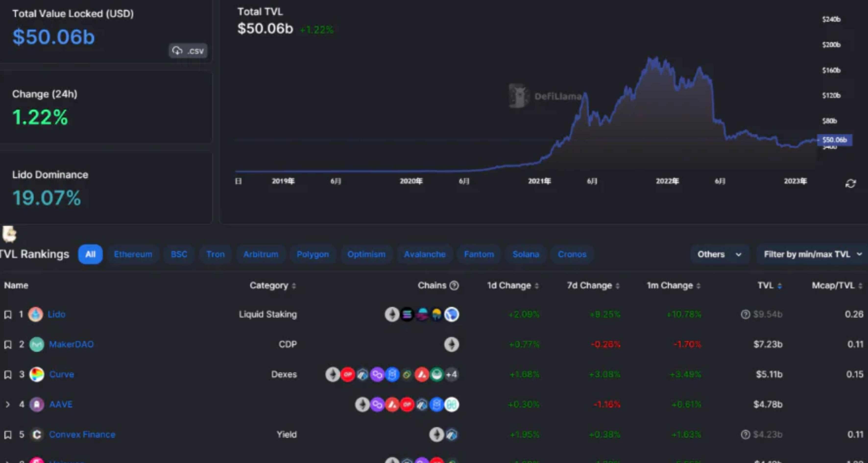Click the chart refresh icon

[x=850, y=184]
